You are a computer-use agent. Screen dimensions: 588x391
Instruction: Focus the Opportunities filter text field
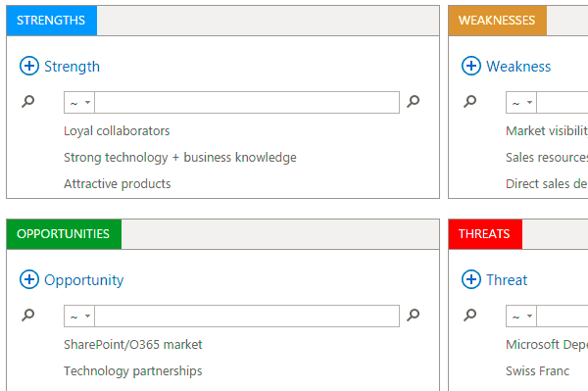[247, 316]
